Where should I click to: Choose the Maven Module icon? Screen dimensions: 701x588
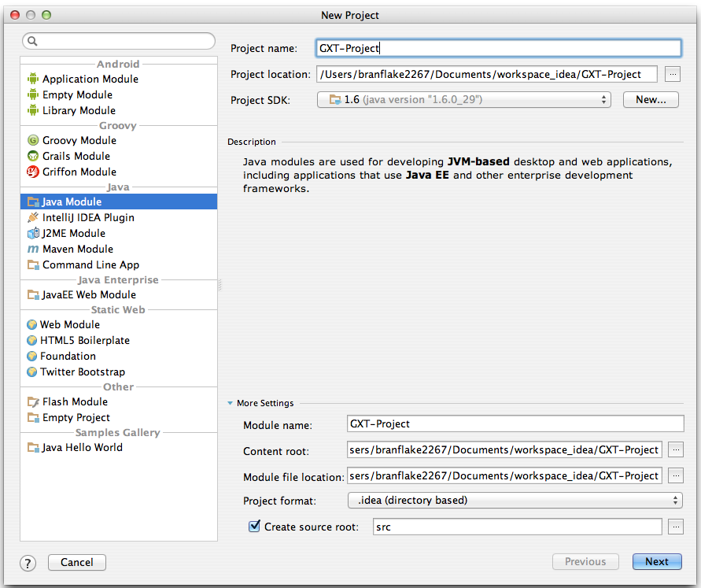(x=32, y=249)
